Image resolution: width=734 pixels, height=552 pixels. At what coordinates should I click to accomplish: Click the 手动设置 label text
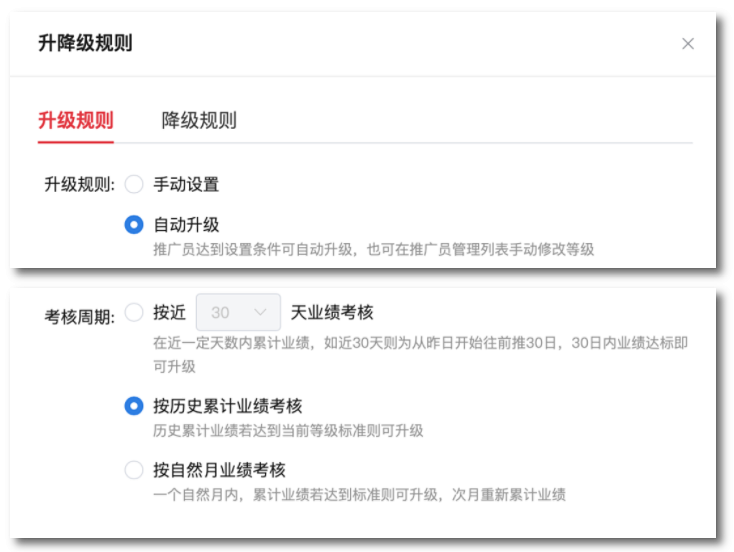pyautogui.click(x=186, y=184)
